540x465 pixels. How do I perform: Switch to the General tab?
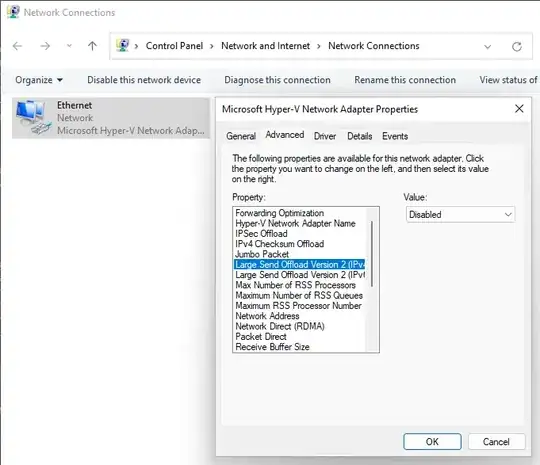point(241,136)
